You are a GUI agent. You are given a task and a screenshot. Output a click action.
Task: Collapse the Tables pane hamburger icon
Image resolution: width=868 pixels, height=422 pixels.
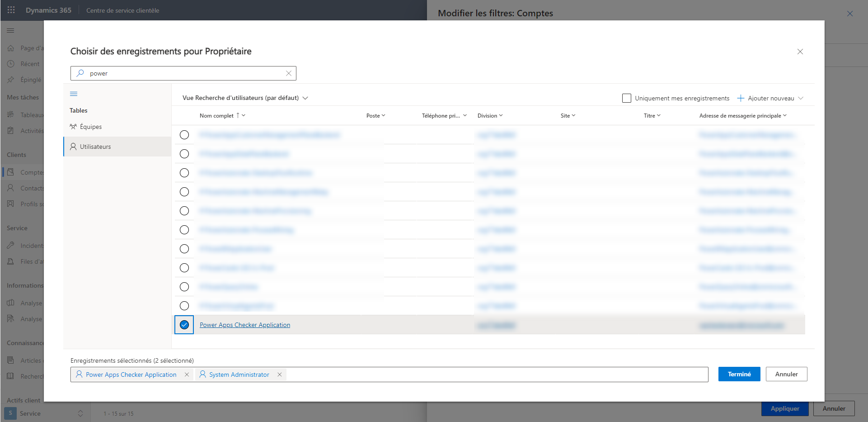pyautogui.click(x=74, y=94)
